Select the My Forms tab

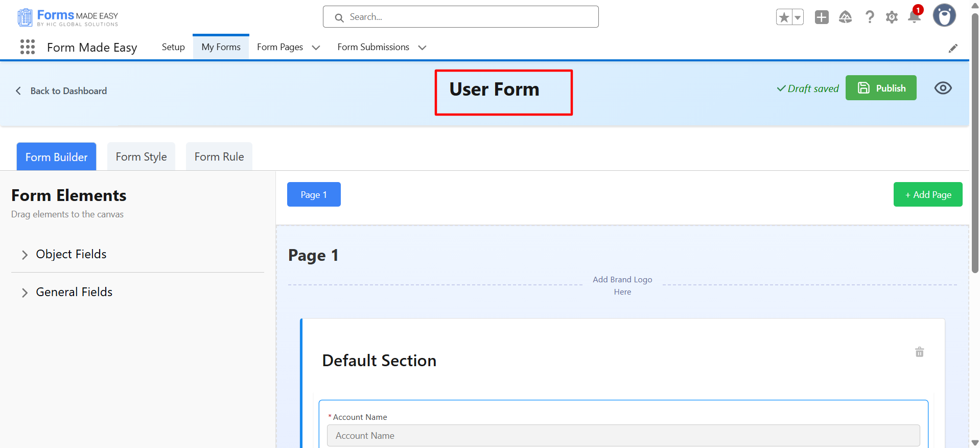click(x=221, y=47)
